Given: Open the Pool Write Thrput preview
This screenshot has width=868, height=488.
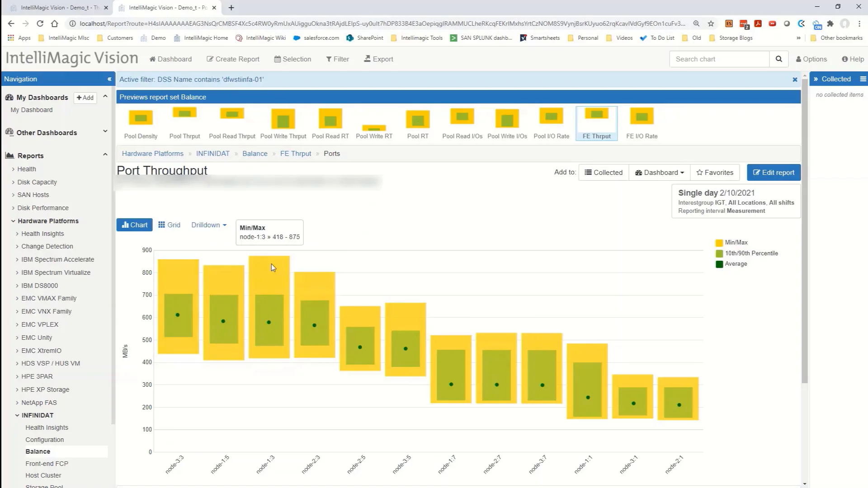Looking at the screenshot, I should click(x=283, y=123).
